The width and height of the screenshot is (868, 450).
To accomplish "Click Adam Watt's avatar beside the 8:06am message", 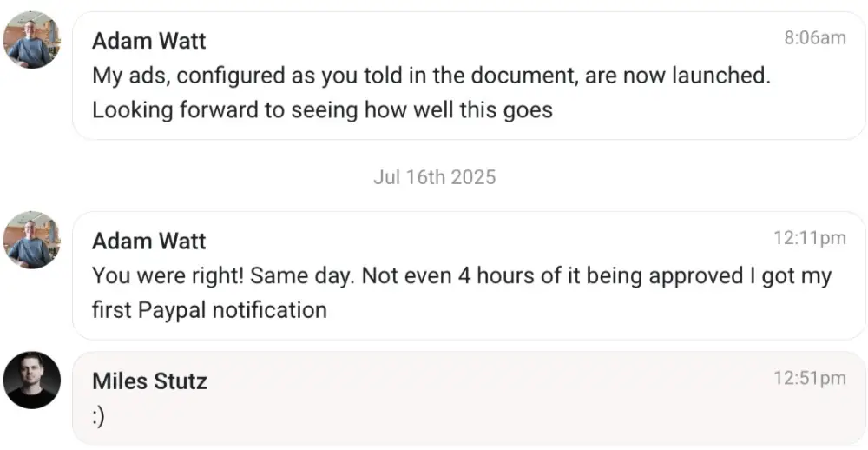I will click(32, 40).
